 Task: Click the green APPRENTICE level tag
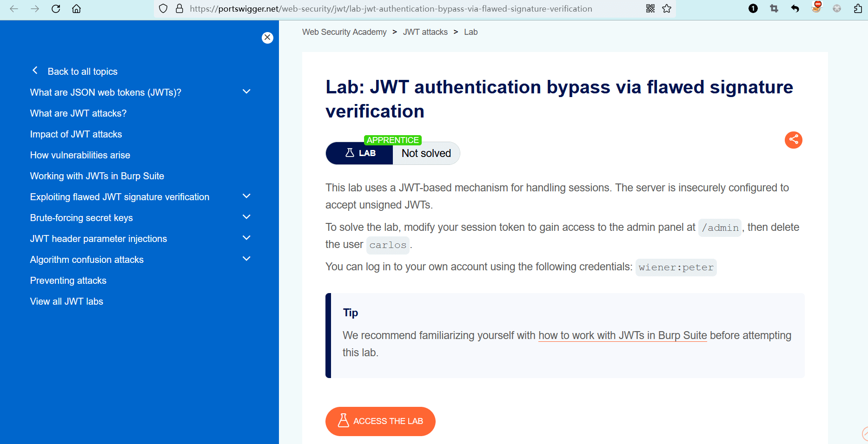tap(392, 140)
